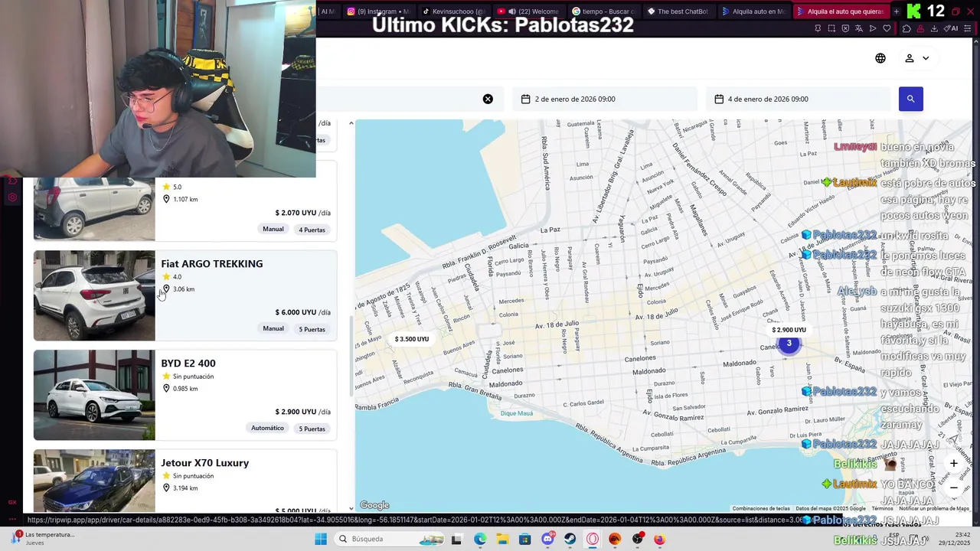980x551 pixels.
Task: Open Microsoft Store from taskbar
Action: [x=524, y=539]
